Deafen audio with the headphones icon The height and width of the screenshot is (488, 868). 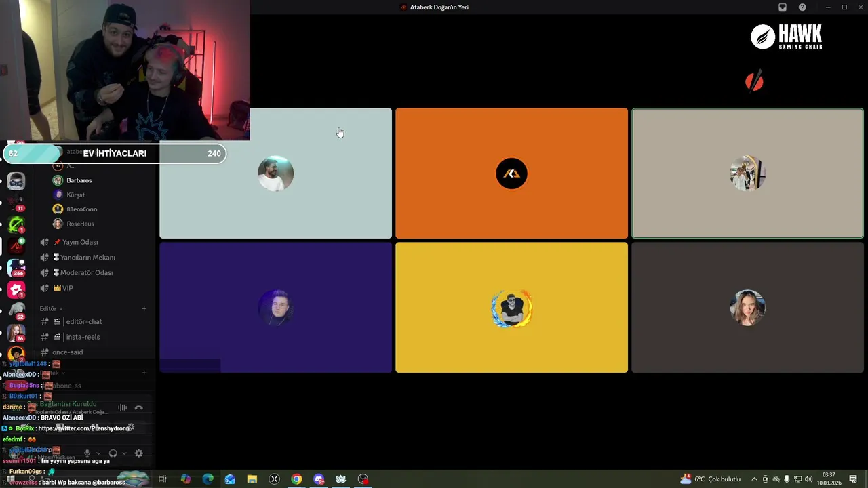[113, 453]
